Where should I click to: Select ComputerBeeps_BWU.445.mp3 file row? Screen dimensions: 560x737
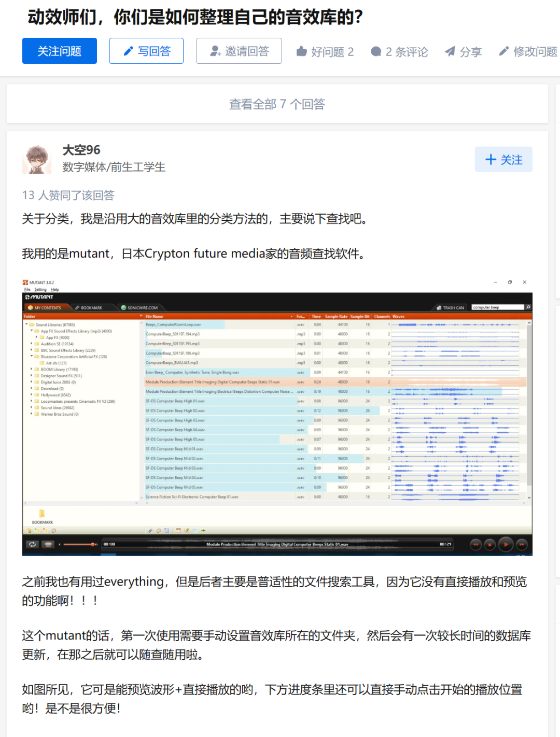[335, 363]
